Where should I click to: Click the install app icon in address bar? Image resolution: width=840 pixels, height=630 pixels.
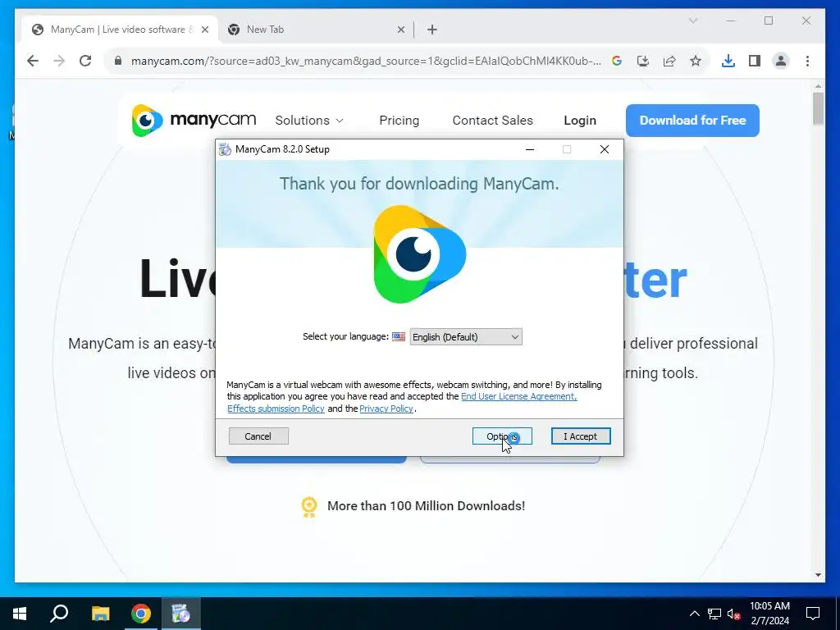coord(643,61)
